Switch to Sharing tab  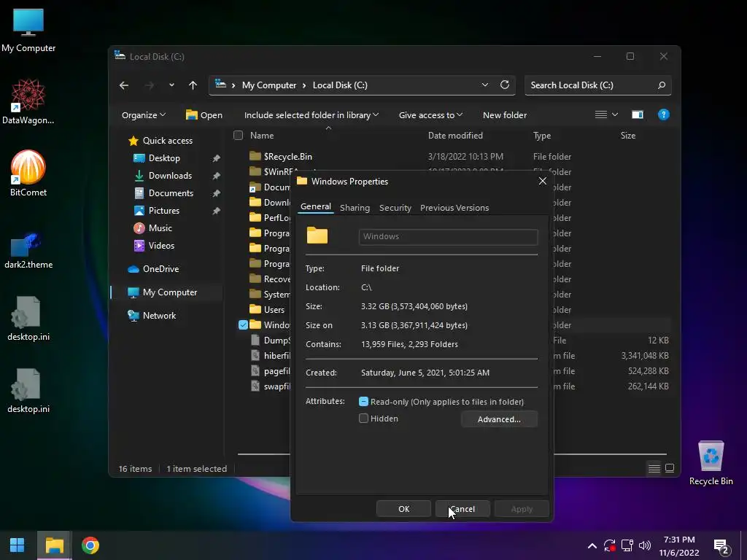coord(355,208)
